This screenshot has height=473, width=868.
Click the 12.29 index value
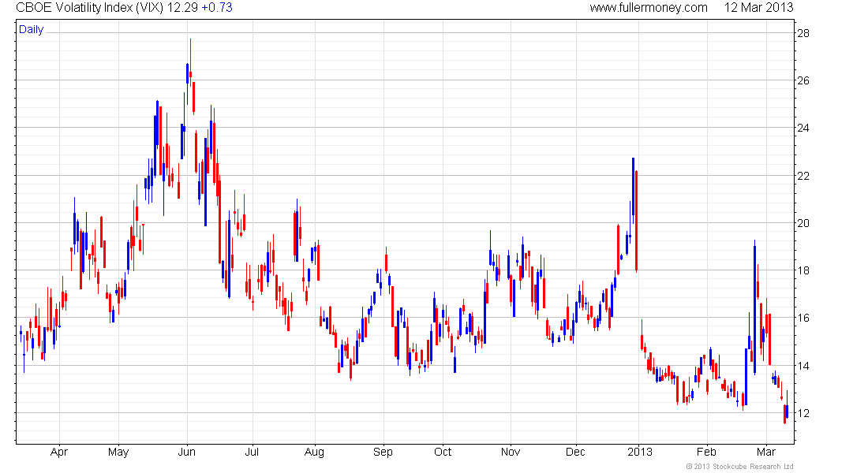point(182,8)
